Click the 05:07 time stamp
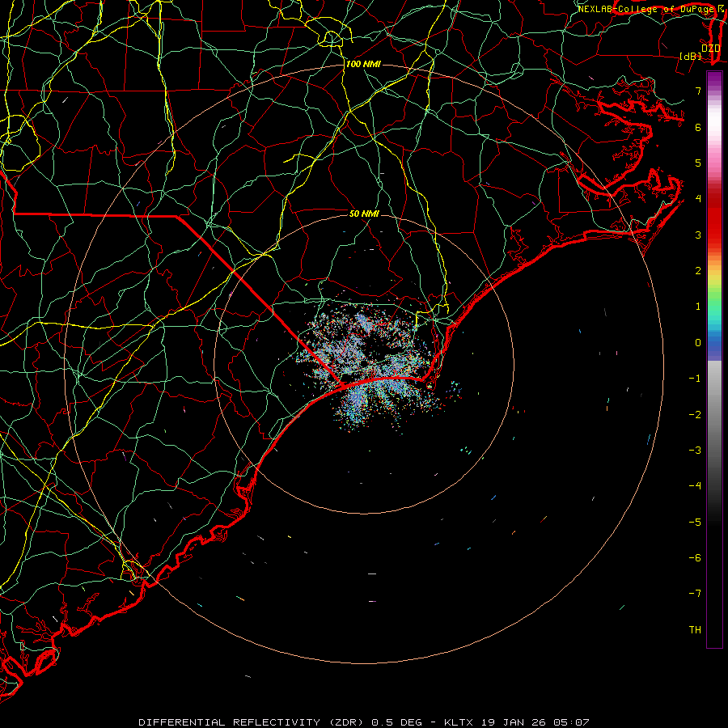Screen dimensions: 728x728 571,722
